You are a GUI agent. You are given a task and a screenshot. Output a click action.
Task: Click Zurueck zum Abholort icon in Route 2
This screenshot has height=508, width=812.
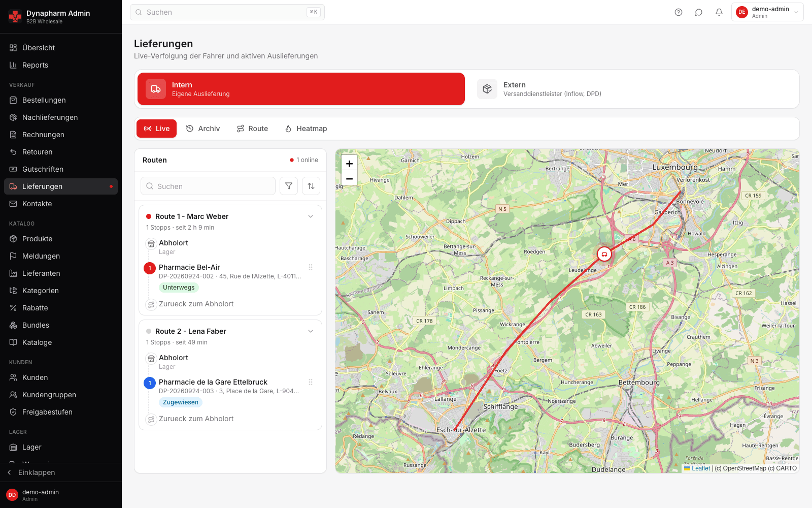tap(151, 419)
